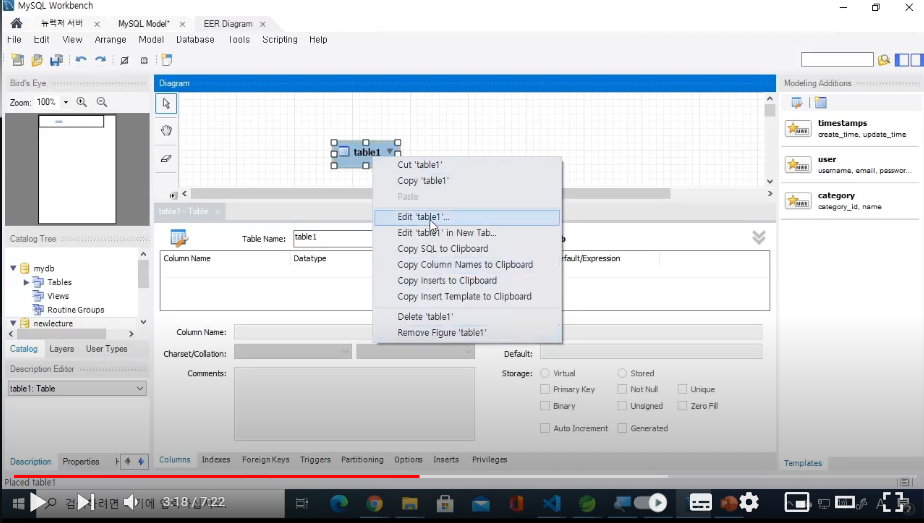Image resolution: width=924 pixels, height=523 pixels.
Task: Click the Open Model folder icon
Action: coord(37,60)
